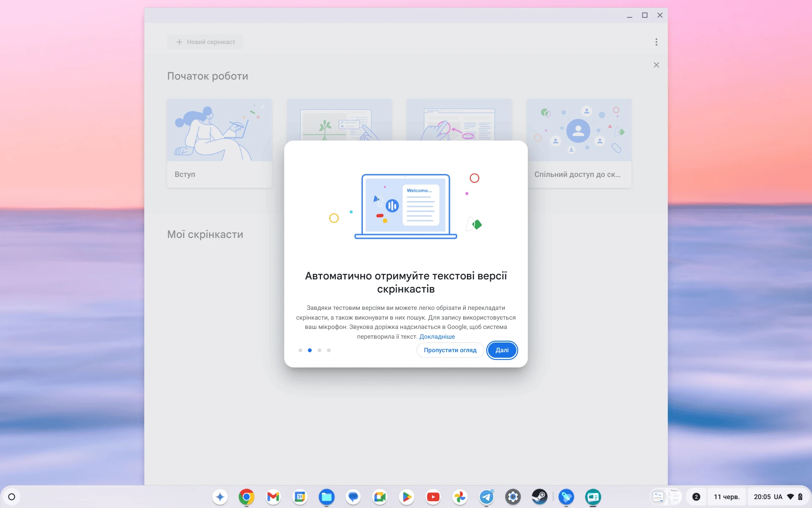Click the UA keyboard layout indicator
This screenshot has width=812, height=508.
(x=778, y=497)
